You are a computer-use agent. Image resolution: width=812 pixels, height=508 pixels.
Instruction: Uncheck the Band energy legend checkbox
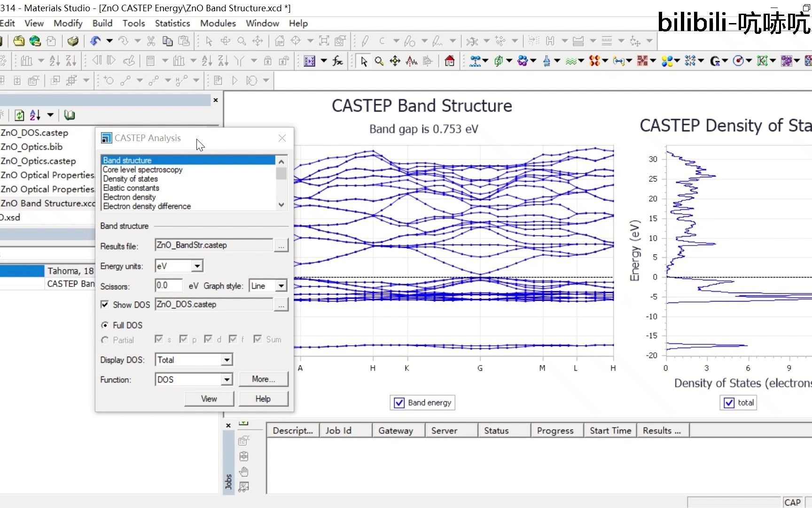coord(399,403)
